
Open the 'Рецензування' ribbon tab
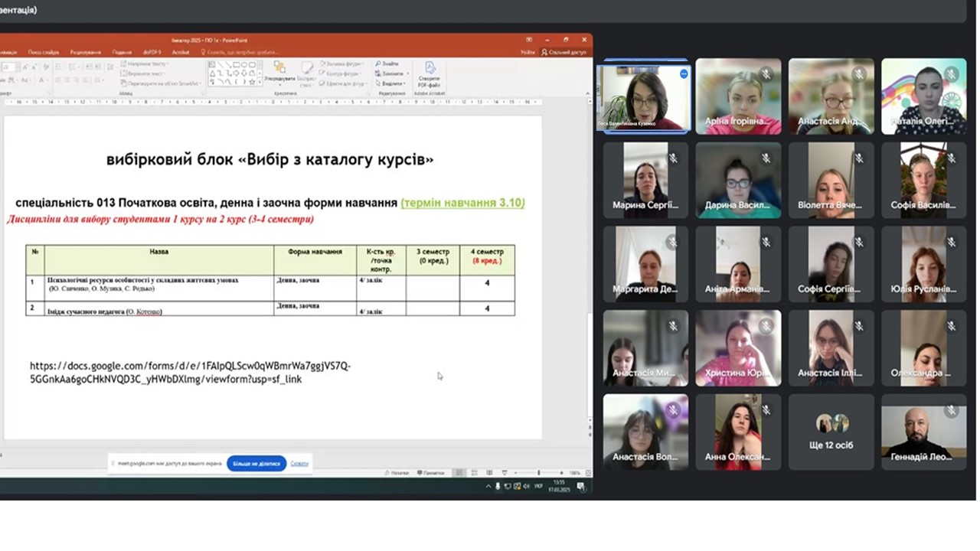coord(85,52)
